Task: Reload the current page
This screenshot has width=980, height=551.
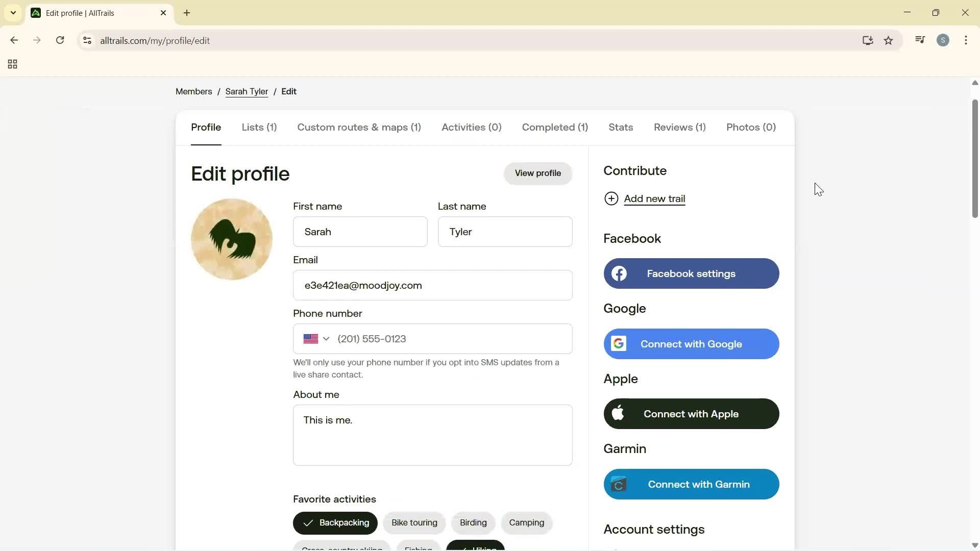Action: coord(60,40)
